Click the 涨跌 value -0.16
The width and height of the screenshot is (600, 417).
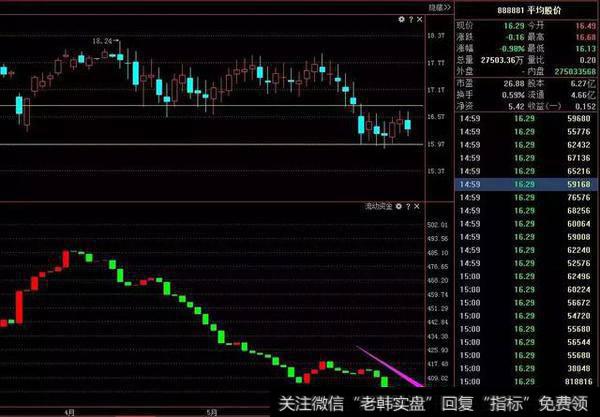tap(515, 37)
